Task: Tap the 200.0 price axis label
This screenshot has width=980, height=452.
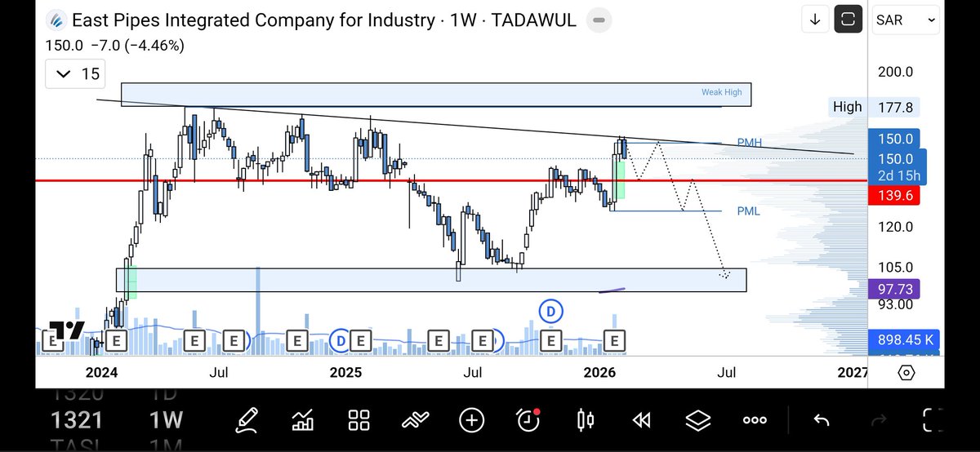Action: point(896,72)
